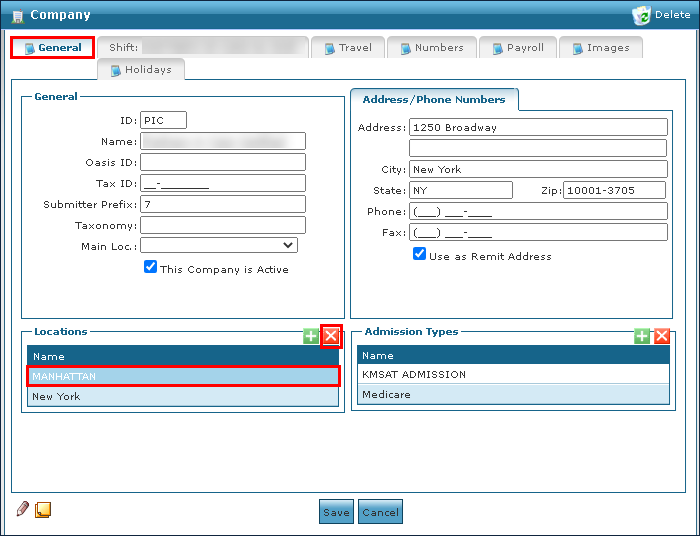Click the yellow sticky note icon
The image size is (700, 536).
click(x=43, y=510)
